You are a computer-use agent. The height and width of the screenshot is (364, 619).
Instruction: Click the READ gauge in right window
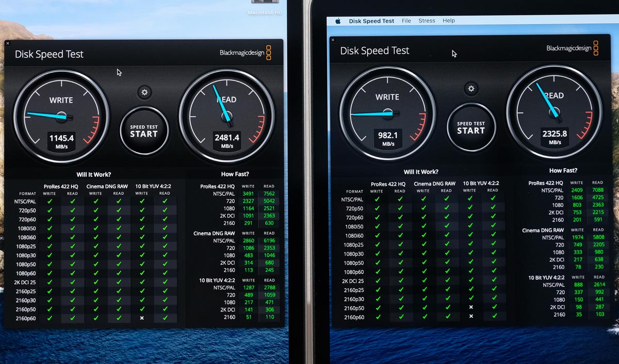pos(555,113)
